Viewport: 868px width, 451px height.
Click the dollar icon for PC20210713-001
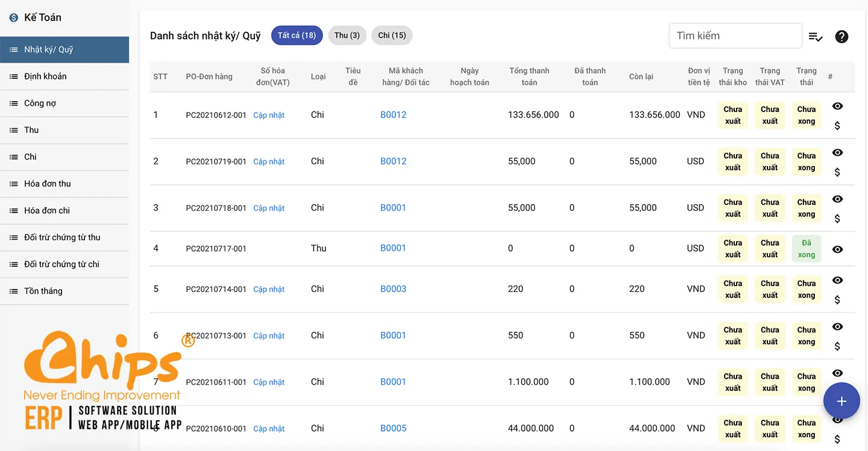pyautogui.click(x=837, y=346)
